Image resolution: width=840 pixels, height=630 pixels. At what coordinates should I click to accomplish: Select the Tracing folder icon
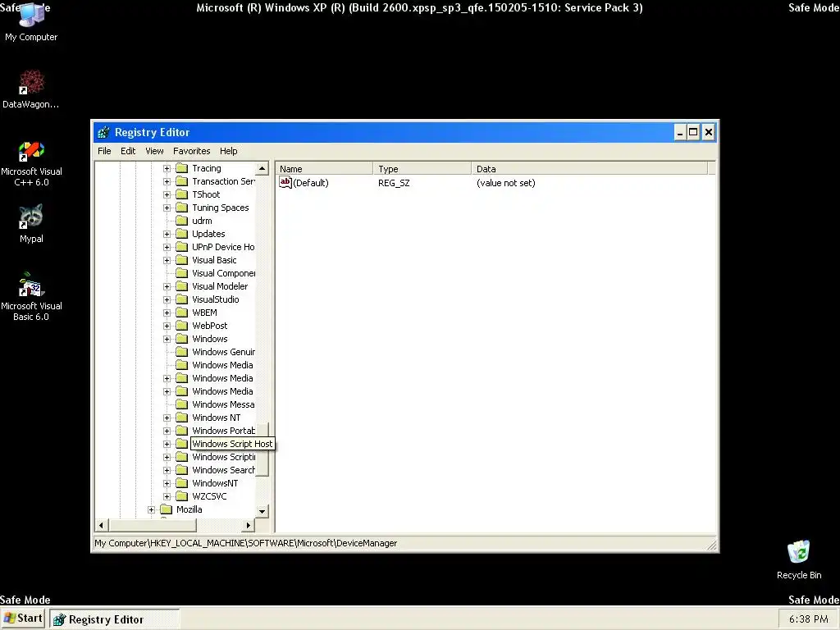click(x=181, y=168)
